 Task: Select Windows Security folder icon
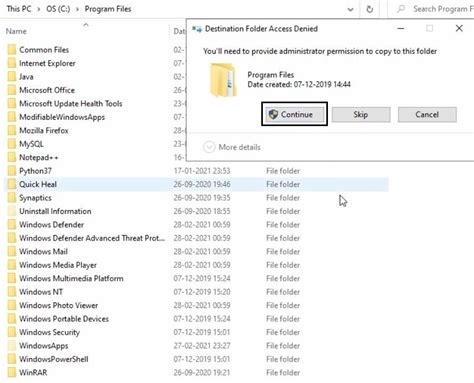[x=12, y=332]
